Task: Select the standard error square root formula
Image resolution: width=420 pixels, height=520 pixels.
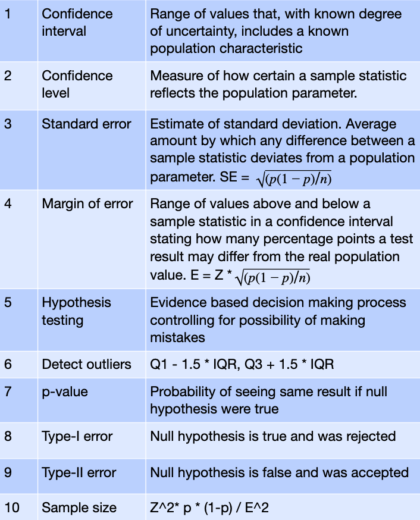Action: [294, 178]
